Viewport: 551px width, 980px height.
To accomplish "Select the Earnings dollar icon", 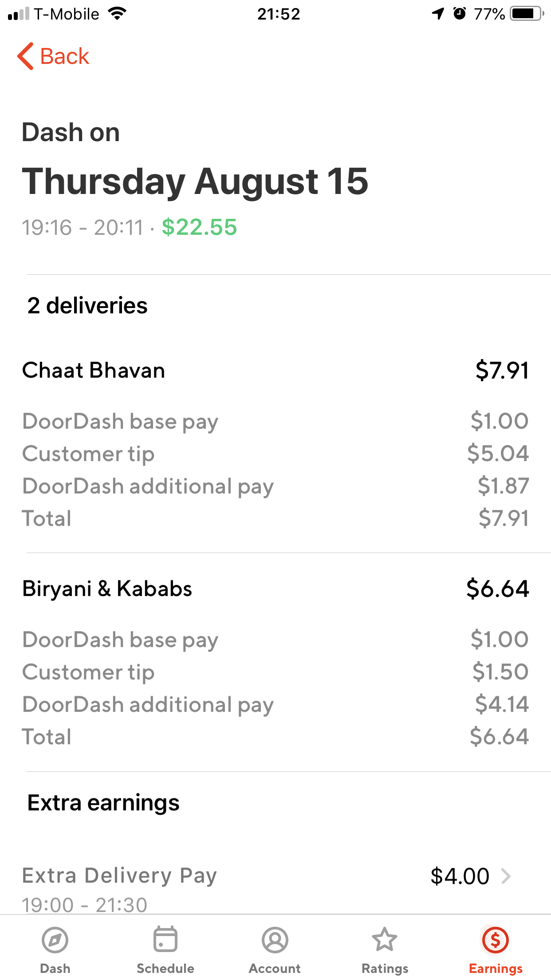I will tap(495, 940).
